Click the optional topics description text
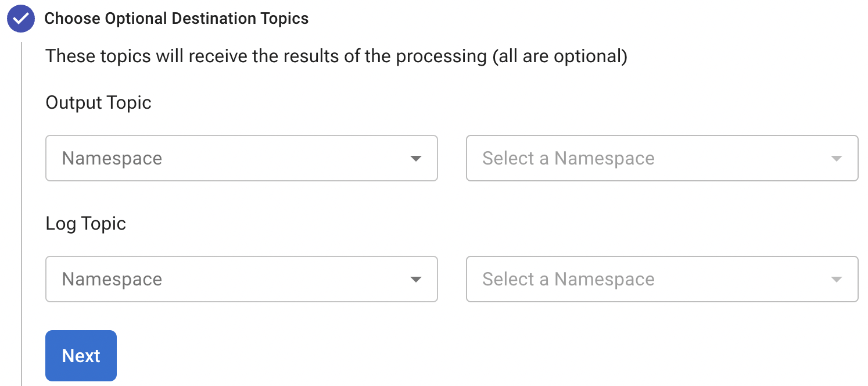 336,56
